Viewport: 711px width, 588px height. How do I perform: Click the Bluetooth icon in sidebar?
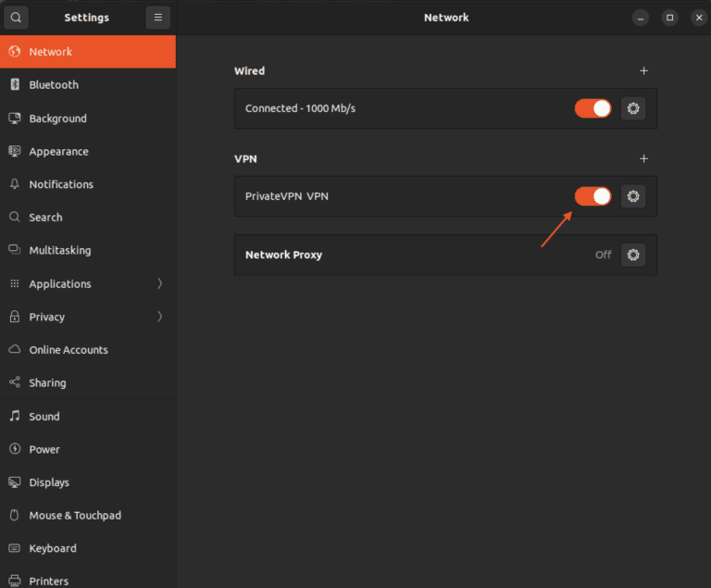pyautogui.click(x=15, y=84)
